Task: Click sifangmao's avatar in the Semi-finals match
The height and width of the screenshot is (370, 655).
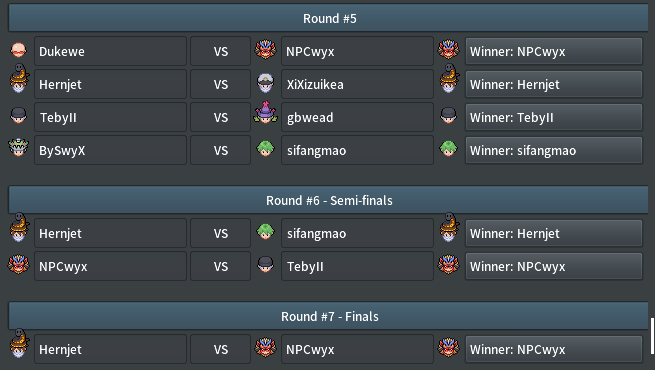Action: (265, 232)
